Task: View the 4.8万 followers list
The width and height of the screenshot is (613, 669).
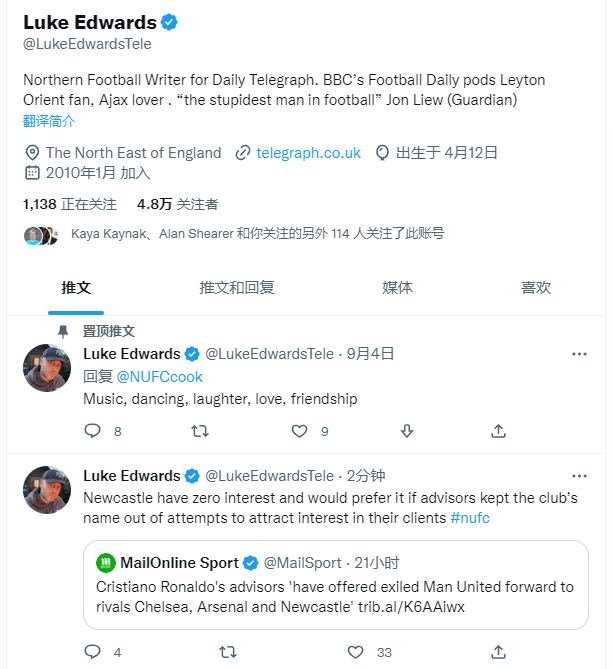Action: coord(177,204)
